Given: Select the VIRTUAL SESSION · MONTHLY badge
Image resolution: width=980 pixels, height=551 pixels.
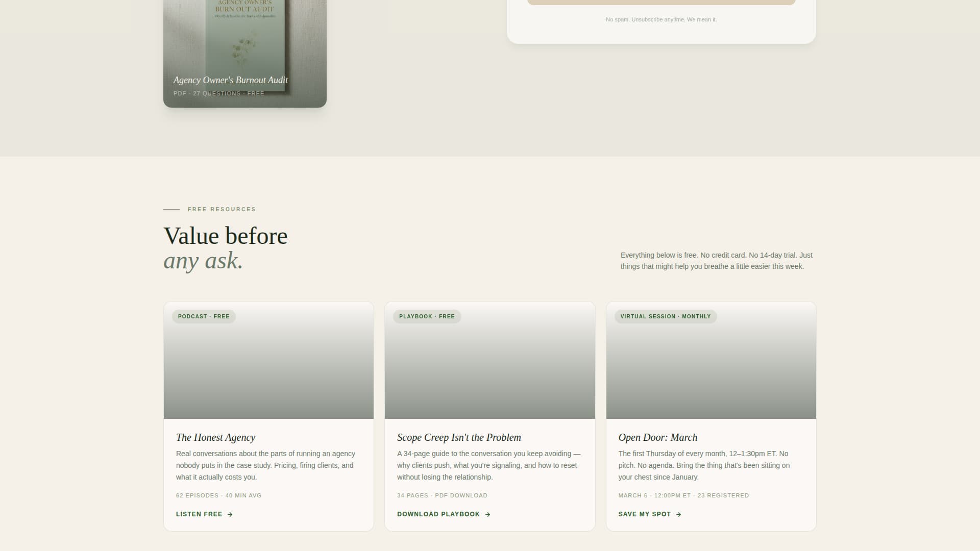Looking at the screenshot, I should pyautogui.click(x=665, y=316).
